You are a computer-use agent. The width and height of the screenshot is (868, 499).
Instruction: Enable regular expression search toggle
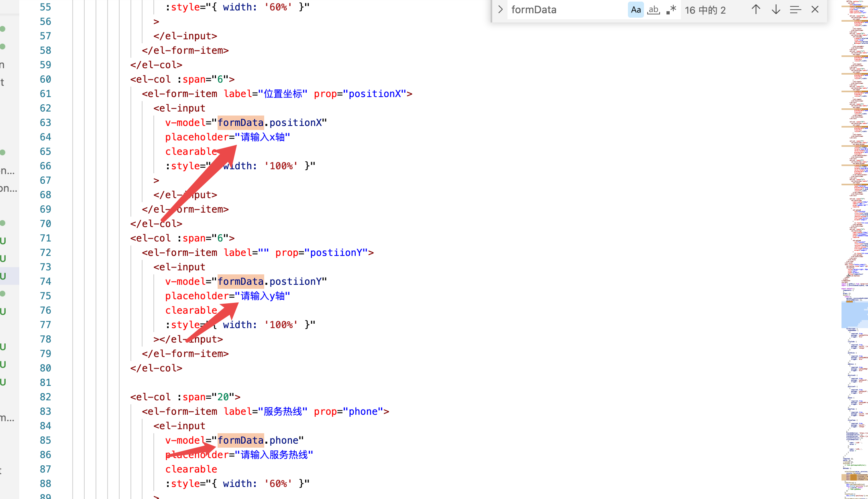(671, 10)
